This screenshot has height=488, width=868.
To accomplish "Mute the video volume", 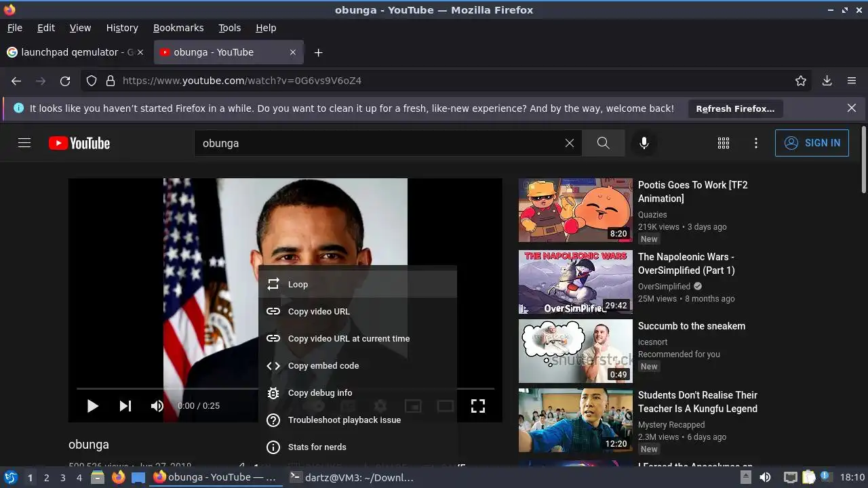I will click(157, 406).
